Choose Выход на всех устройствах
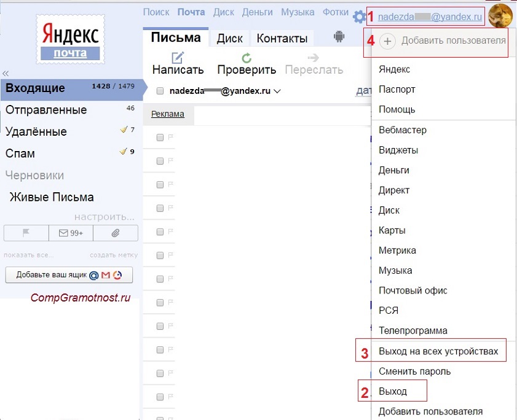The height and width of the screenshot is (420, 517). coord(438,351)
